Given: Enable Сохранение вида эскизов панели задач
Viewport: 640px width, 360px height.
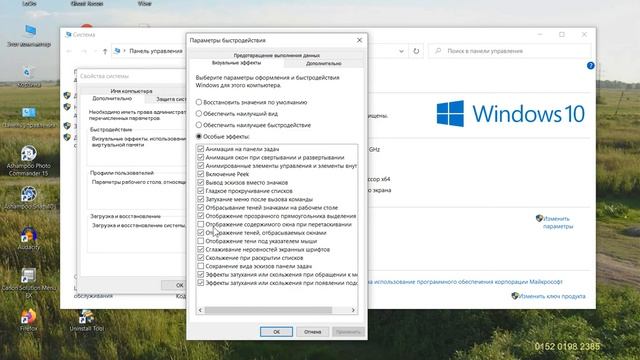Looking at the screenshot, I should tap(200, 266).
